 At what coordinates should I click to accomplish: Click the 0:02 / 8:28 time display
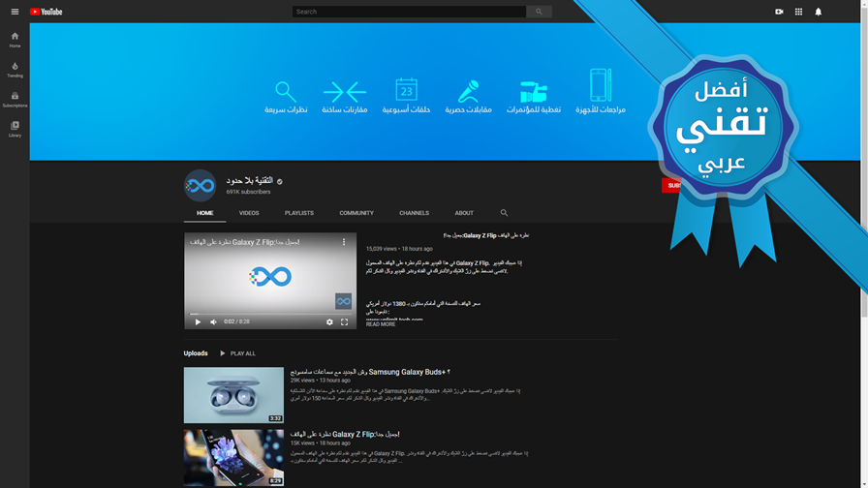pos(236,321)
